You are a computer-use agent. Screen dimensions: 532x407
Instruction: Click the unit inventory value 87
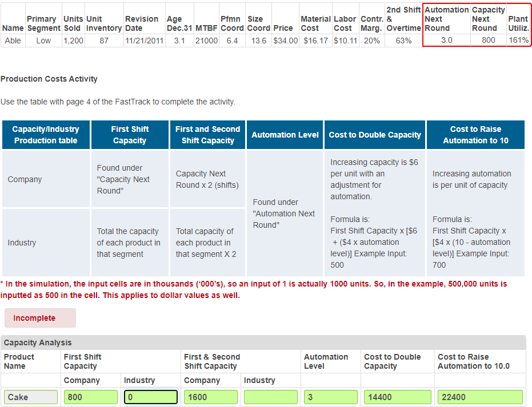(104, 41)
